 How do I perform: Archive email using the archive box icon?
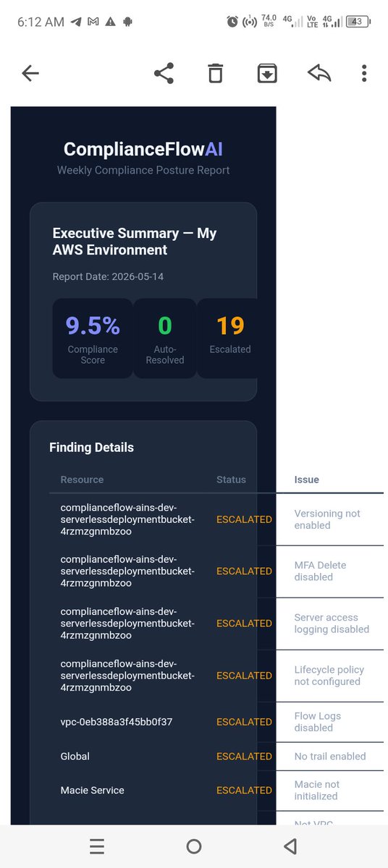point(267,73)
